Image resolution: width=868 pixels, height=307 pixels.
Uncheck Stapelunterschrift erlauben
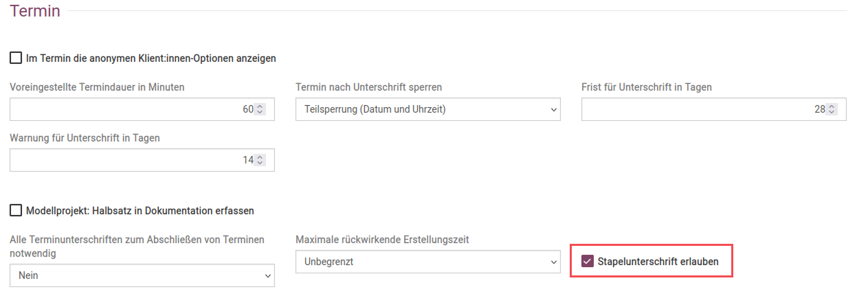(588, 261)
